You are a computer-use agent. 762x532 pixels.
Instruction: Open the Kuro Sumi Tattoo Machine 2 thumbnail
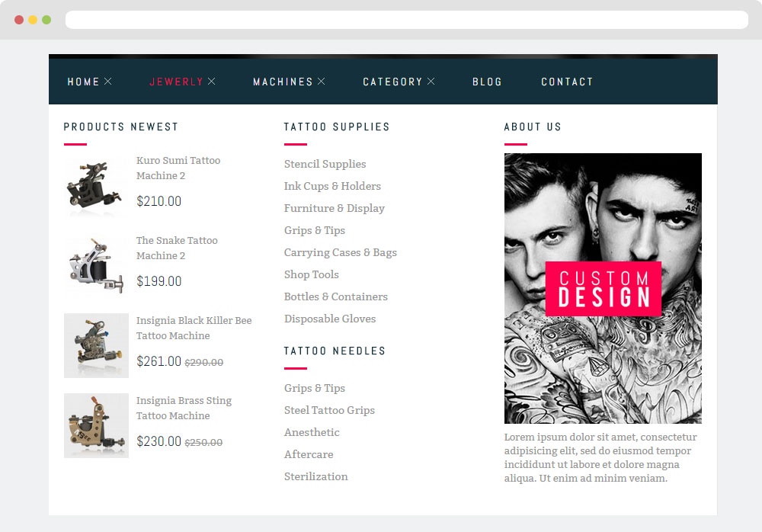coord(95,185)
